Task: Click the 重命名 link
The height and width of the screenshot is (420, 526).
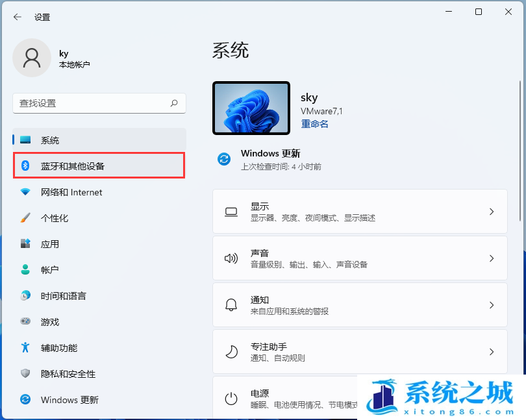Action: tap(314, 124)
